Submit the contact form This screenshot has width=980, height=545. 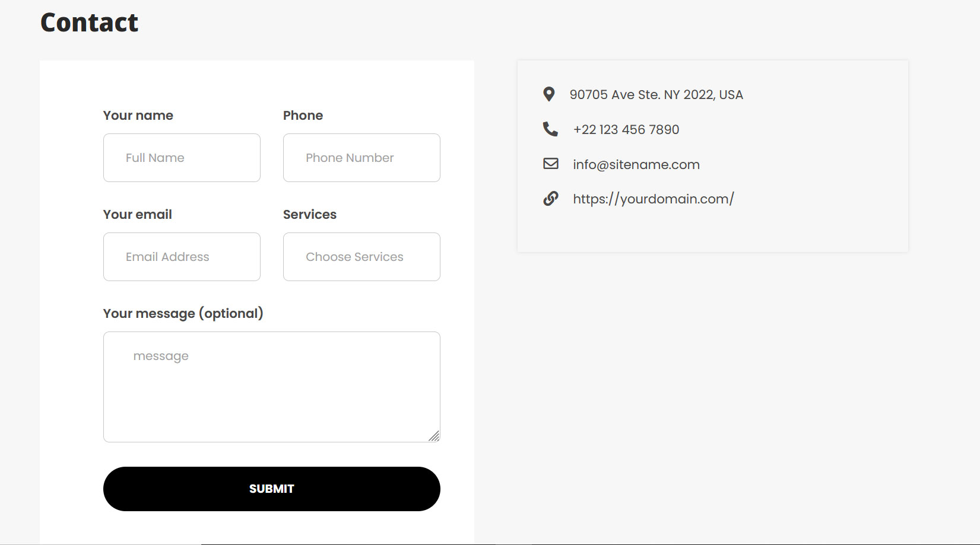point(272,489)
